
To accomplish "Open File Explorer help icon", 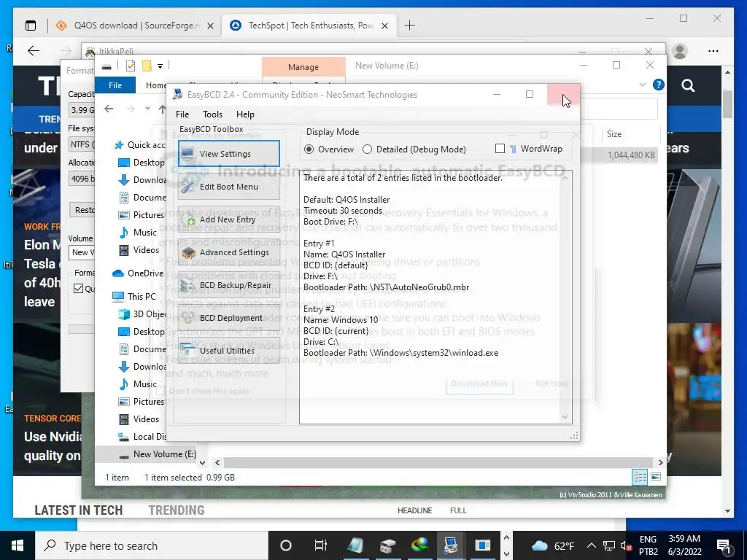I will coord(659,85).
